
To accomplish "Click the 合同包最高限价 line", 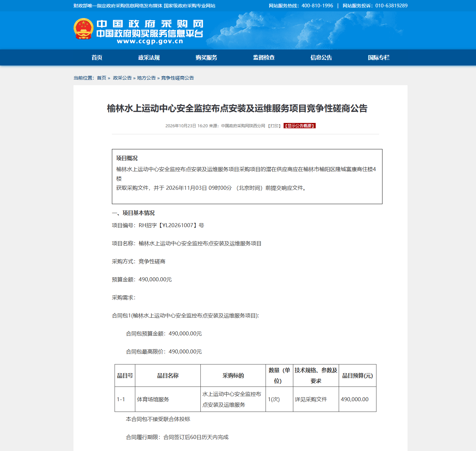I will pos(164,352).
